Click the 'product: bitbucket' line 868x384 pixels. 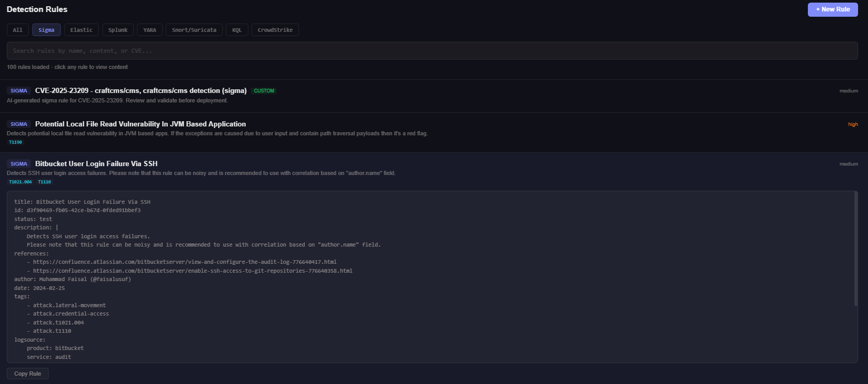pos(55,348)
